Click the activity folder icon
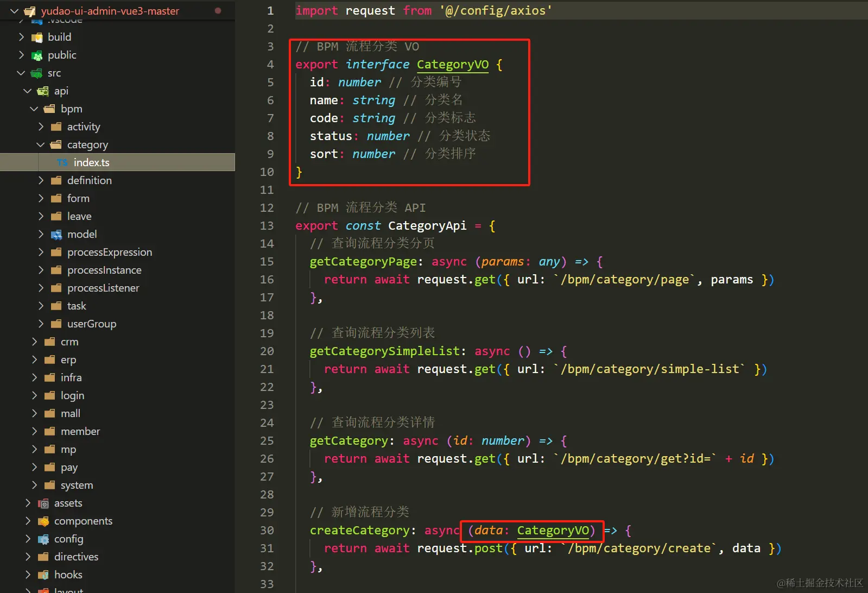The height and width of the screenshot is (593, 868). (56, 127)
